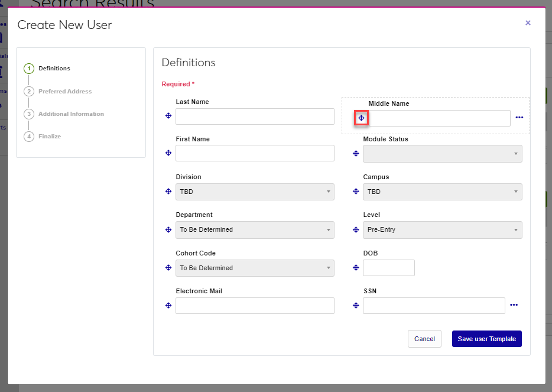Go to the Preferred Address step

65,92
